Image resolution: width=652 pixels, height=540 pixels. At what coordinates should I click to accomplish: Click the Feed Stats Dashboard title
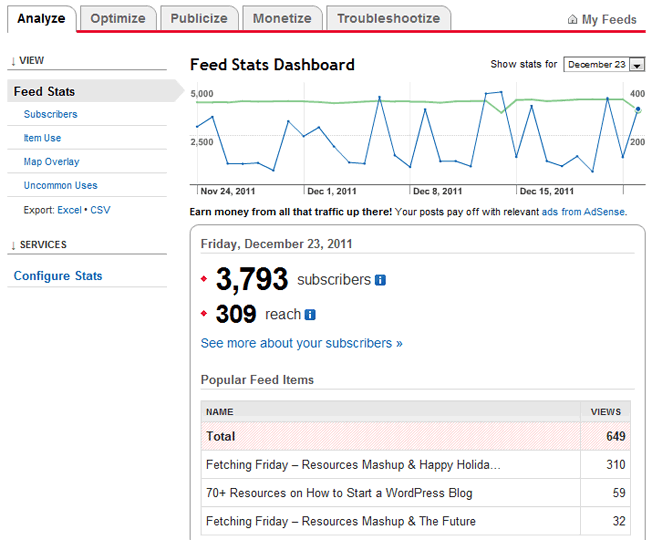(x=272, y=65)
